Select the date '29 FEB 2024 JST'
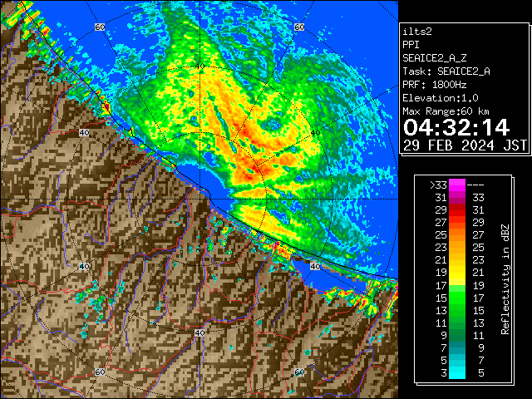The image size is (532, 399). (465, 145)
